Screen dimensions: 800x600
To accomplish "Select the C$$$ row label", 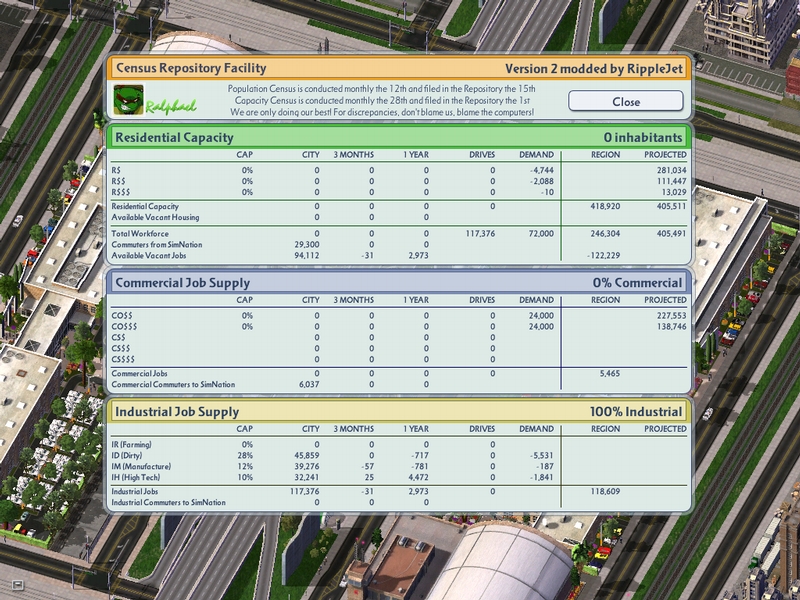I will pos(120,348).
